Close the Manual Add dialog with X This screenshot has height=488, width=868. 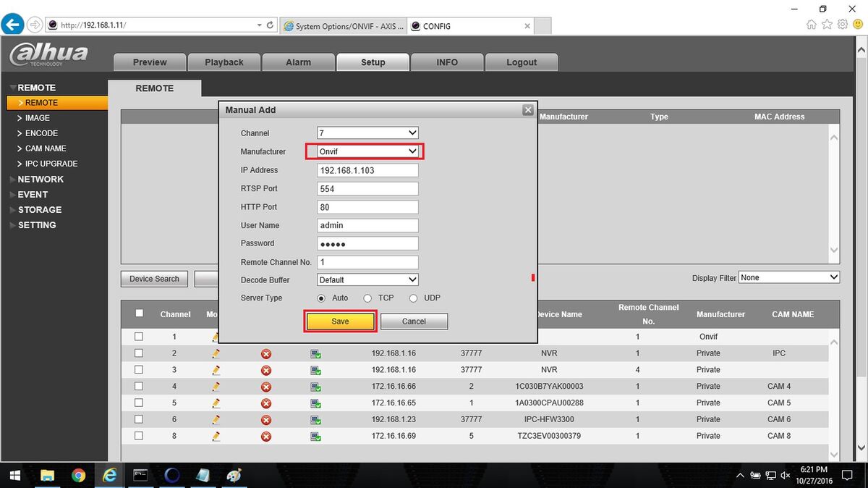click(528, 110)
